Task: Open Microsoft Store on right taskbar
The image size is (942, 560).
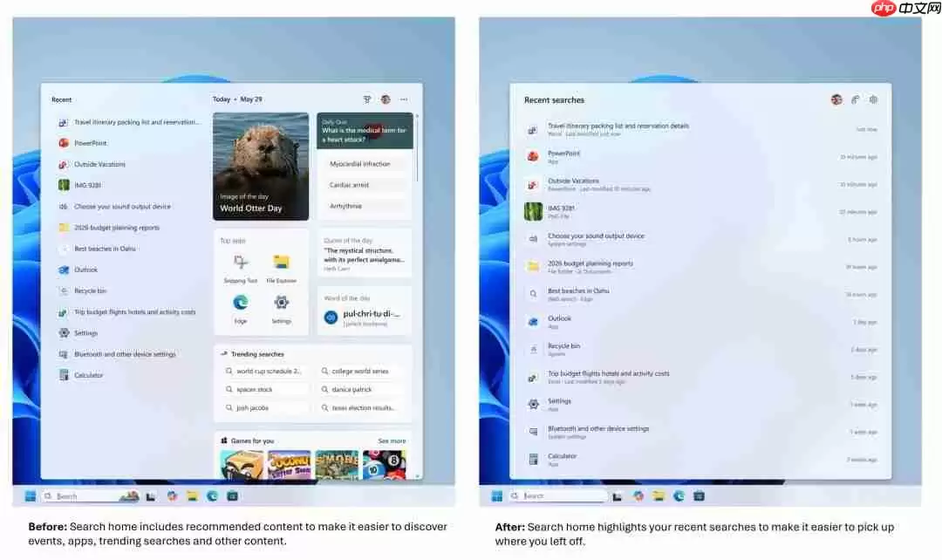Action: pyautogui.click(x=699, y=495)
